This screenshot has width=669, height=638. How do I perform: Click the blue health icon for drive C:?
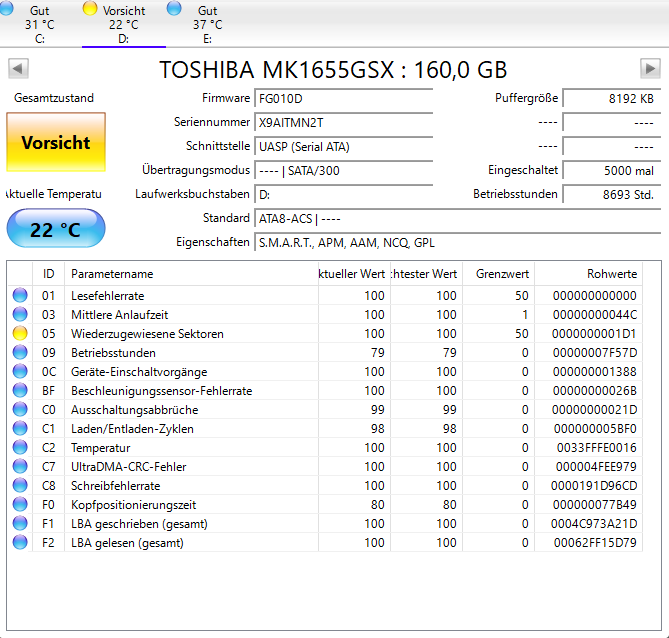click(x=6, y=8)
